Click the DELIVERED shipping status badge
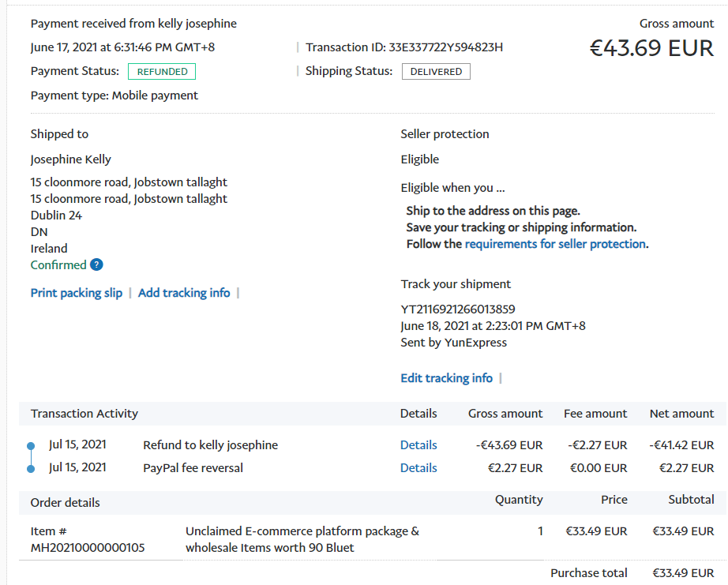 coord(436,72)
